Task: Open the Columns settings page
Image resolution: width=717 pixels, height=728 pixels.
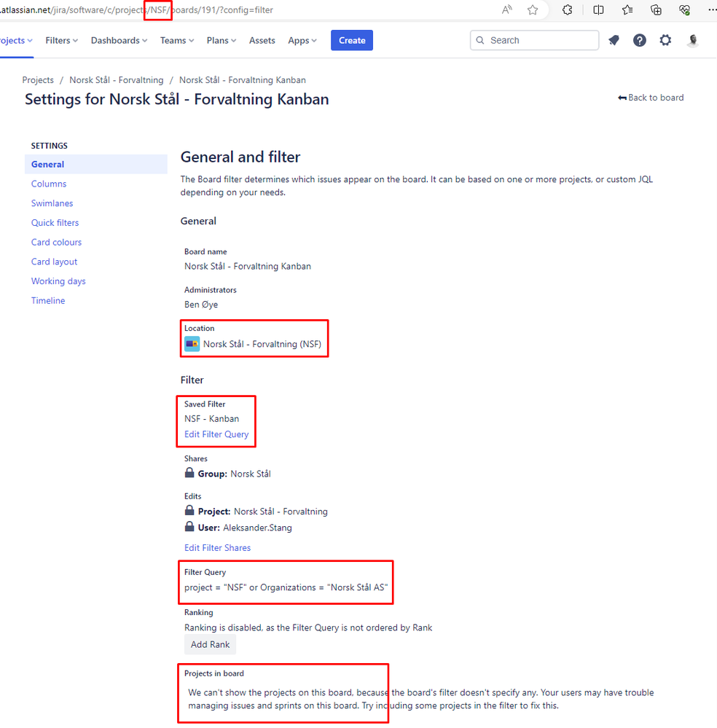Action: pos(49,184)
